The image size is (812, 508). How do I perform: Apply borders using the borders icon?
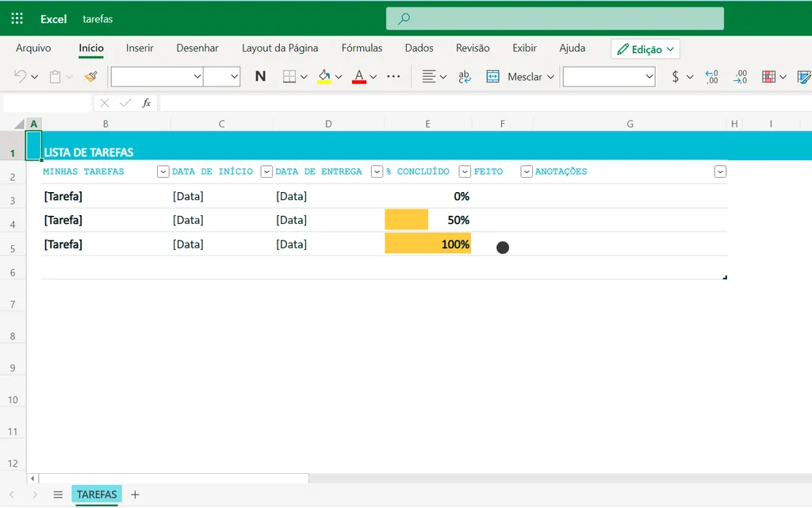tap(289, 77)
